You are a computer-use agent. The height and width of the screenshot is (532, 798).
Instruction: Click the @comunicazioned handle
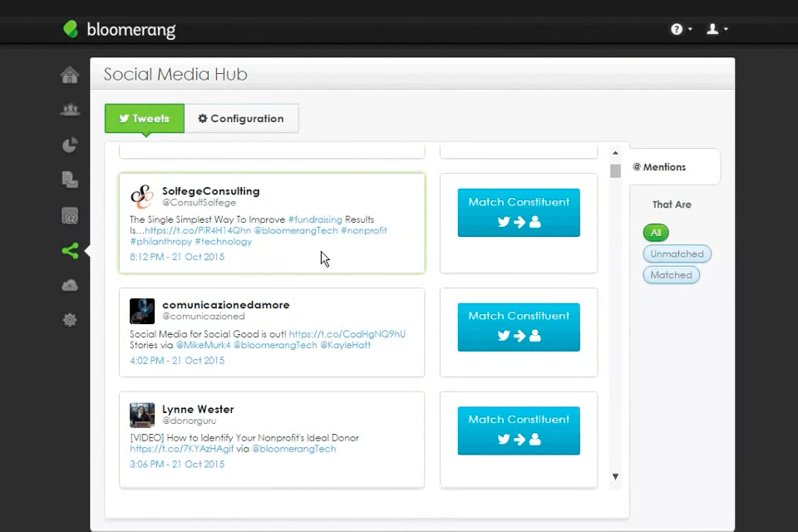click(204, 316)
